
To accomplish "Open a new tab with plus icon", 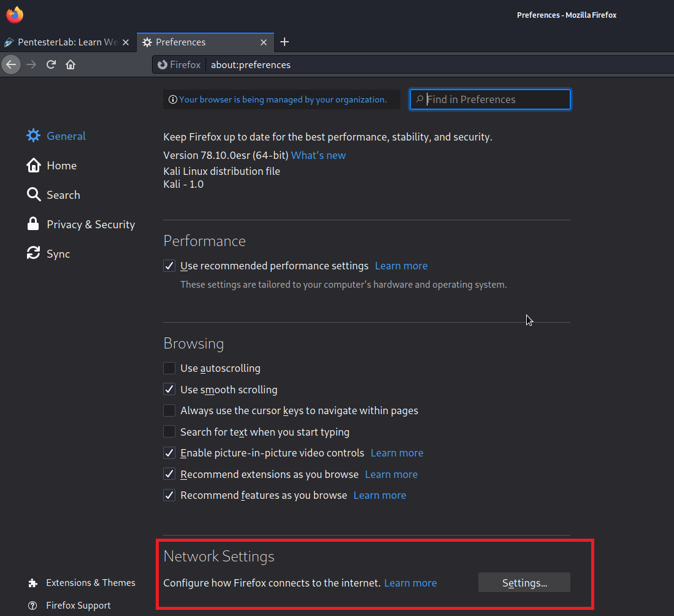I will click(285, 42).
